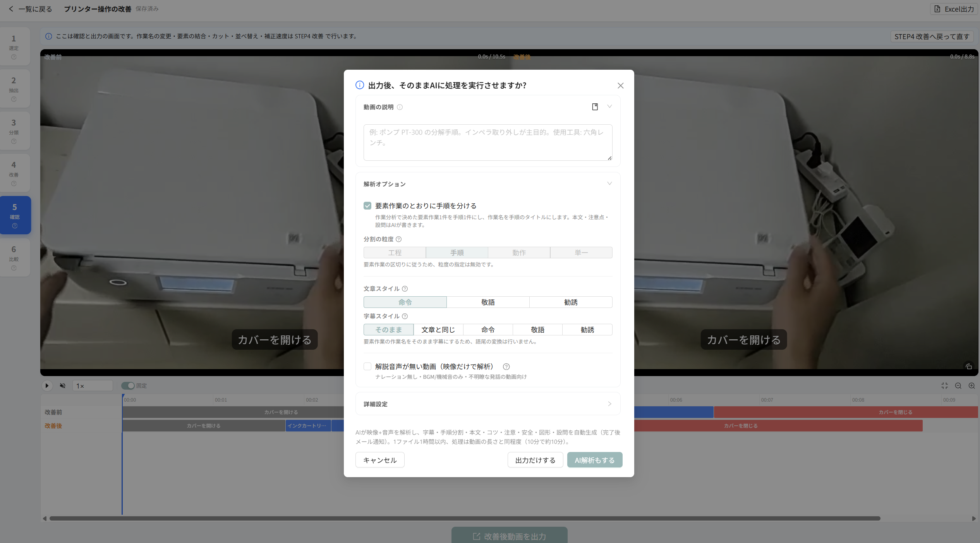Open the 1× playback speed dropdown
980x543 pixels.
(x=93, y=386)
